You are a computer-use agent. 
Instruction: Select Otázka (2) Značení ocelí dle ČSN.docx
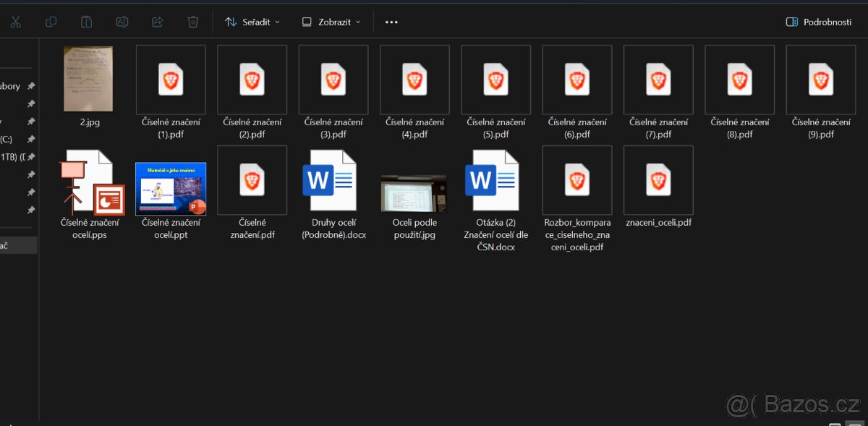coord(495,181)
